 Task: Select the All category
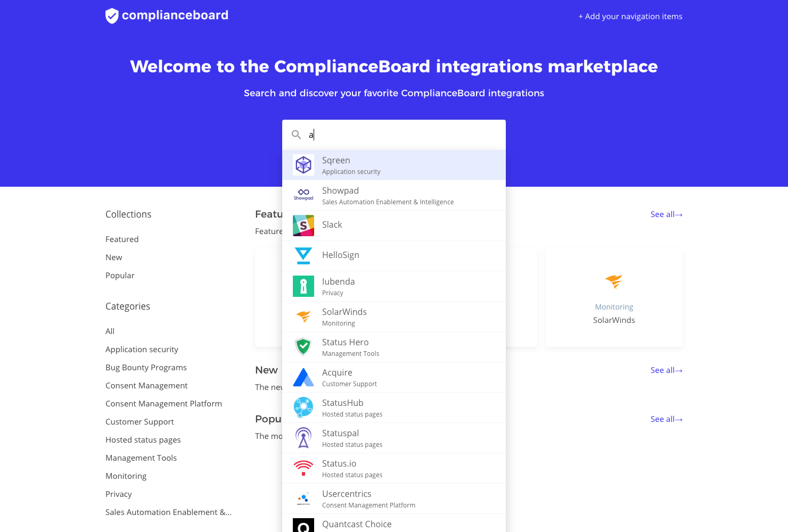click(x=110, y=331)
